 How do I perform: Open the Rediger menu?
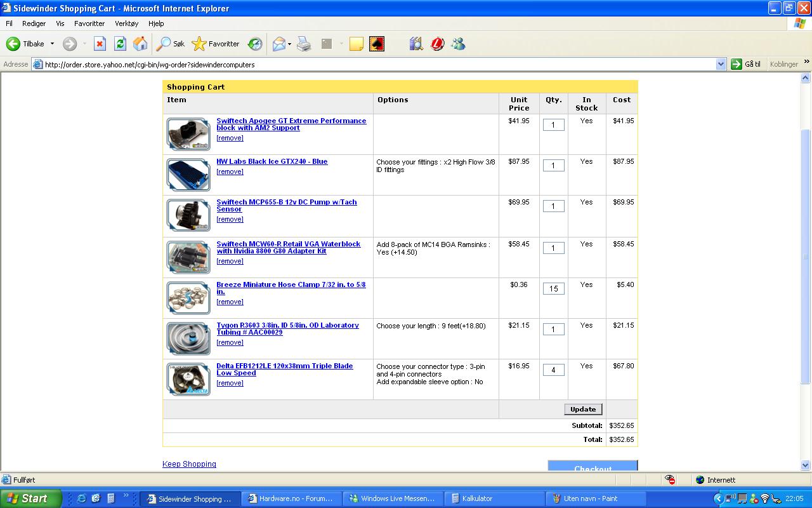[x=34, y=23]
